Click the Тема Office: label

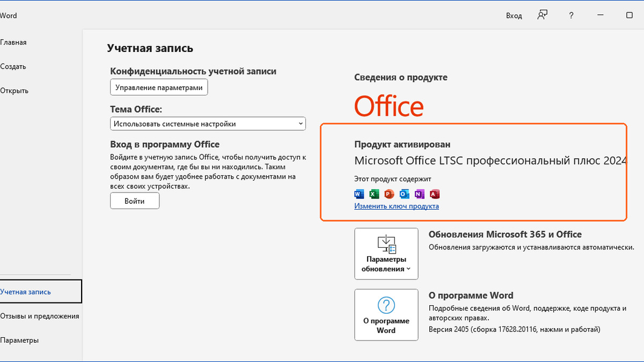coord(136,109)
